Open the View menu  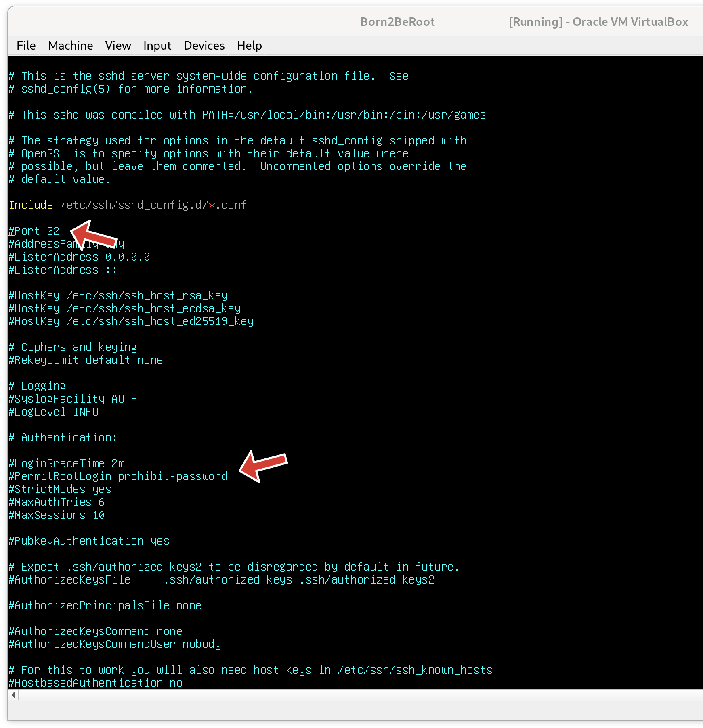coord(118,46)
